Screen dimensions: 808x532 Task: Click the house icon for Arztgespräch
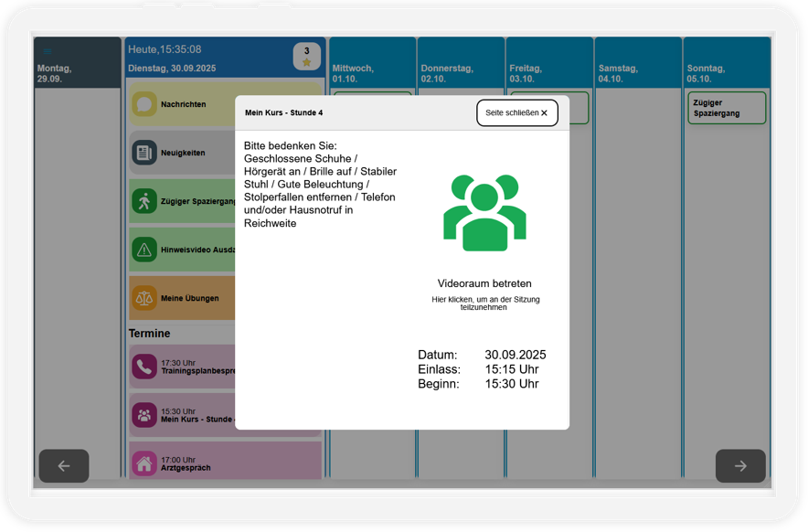point(144,463)
